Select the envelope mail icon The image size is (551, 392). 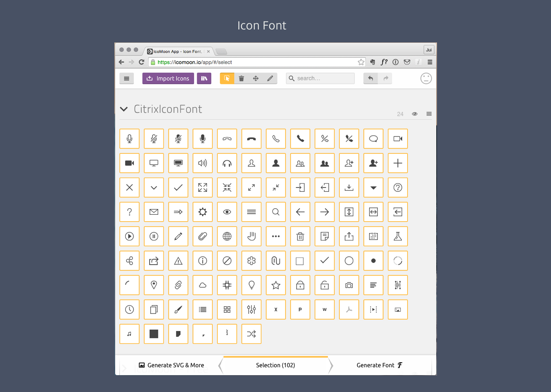(154, 212)
